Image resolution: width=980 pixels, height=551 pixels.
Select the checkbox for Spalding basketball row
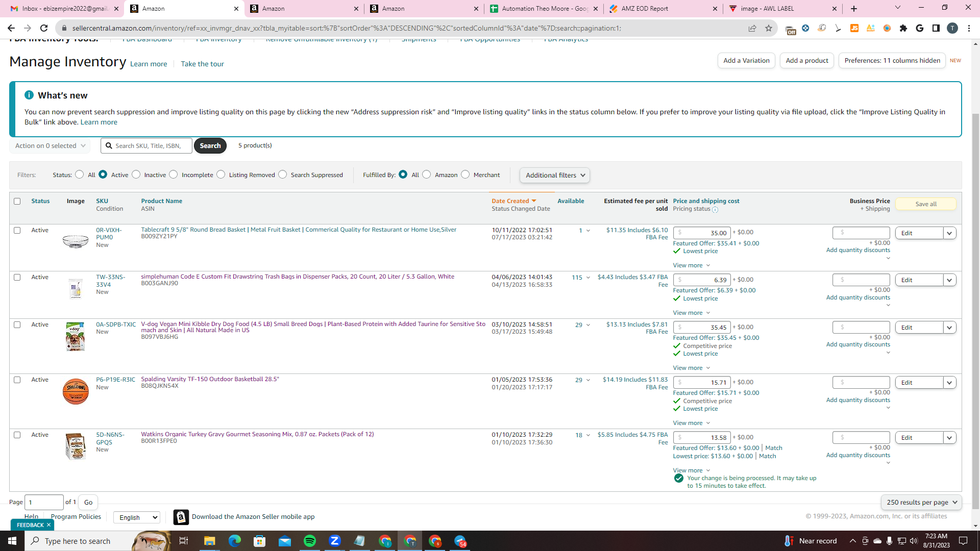17,380
